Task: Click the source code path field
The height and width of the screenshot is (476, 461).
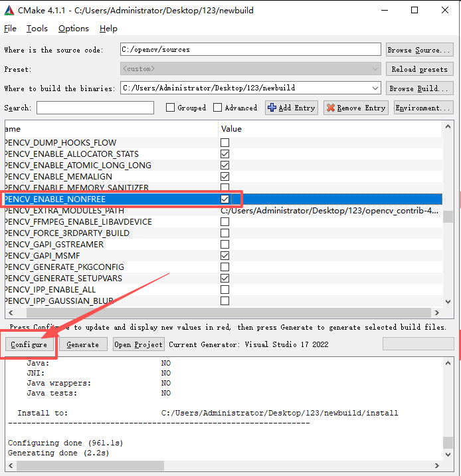Action: coord(250,49)
